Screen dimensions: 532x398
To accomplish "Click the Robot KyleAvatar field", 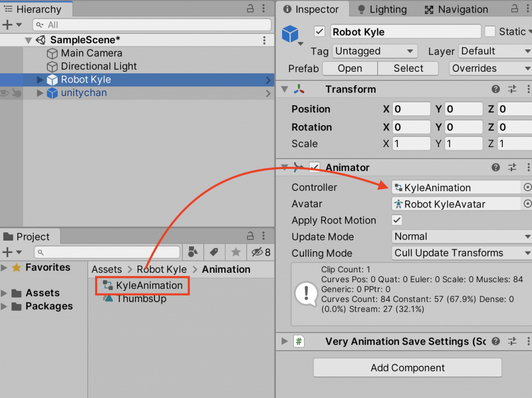I will click(456, 204).
